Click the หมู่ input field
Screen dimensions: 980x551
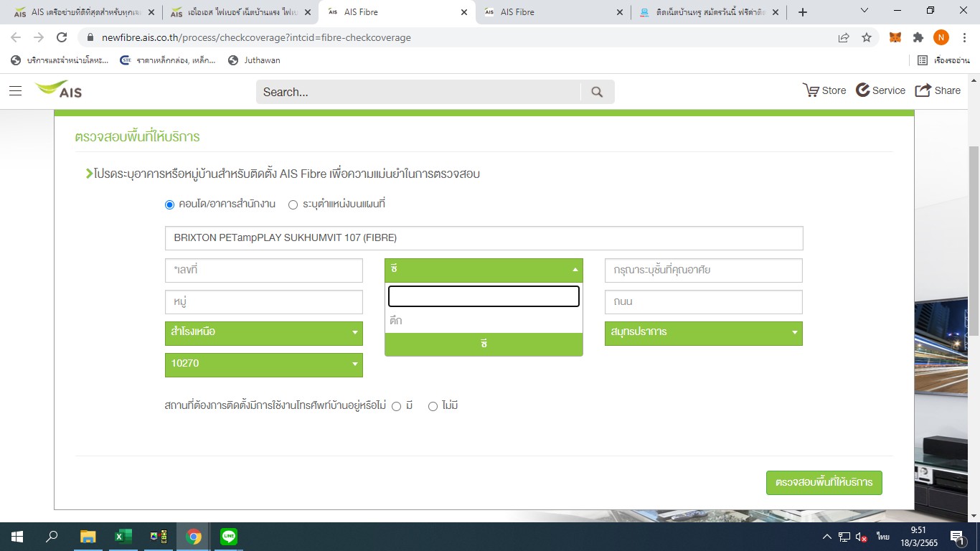pyautogui.click(x=264, y=302)
